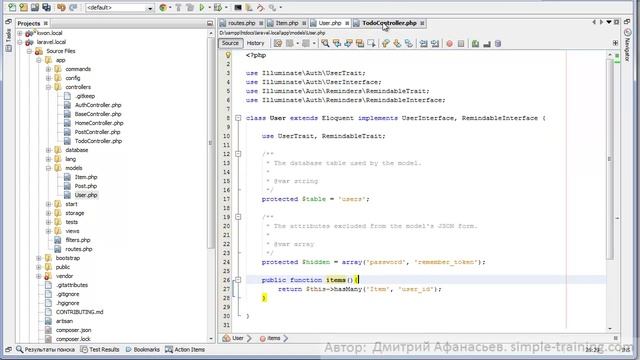This screenshot has width=640, height=360.
Task: Switch to Item.php editor tab
Action: pyautogui.click(x=287, y=23)
